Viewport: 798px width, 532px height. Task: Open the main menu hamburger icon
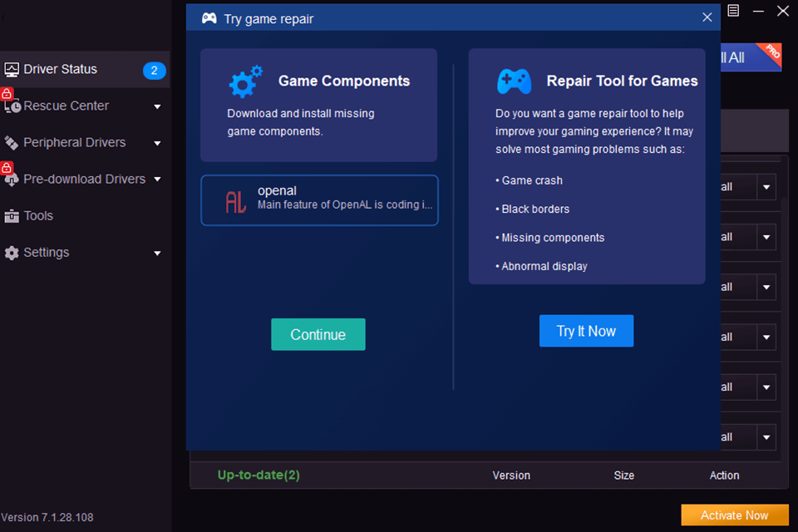click(x=733, y=11)
